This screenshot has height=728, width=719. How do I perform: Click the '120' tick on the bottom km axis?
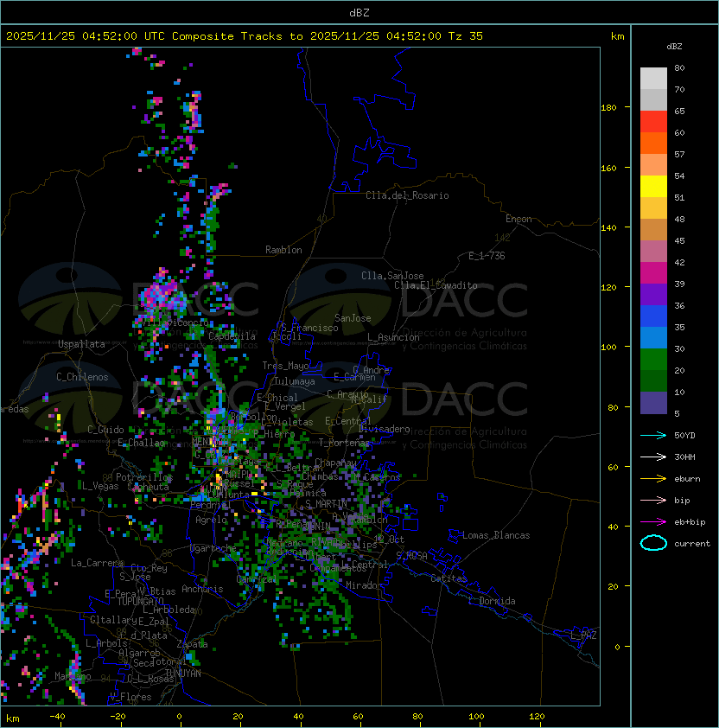click(537, 717)
